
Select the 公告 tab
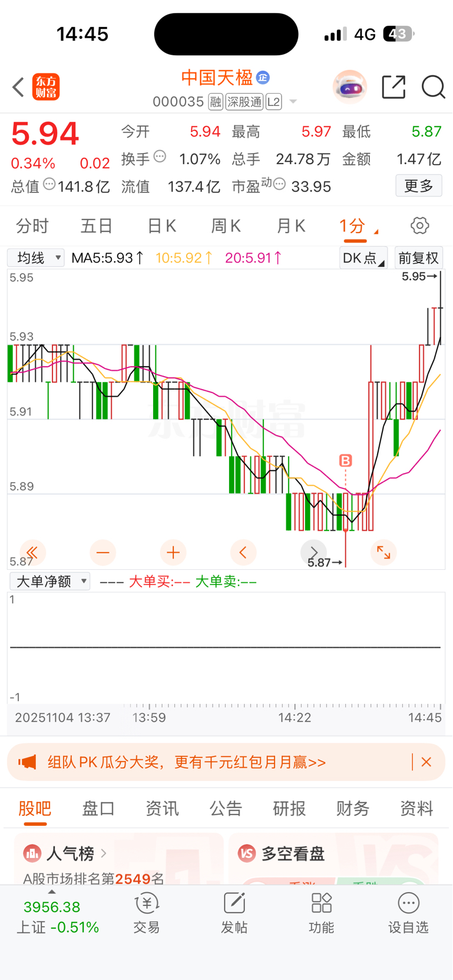226,809
